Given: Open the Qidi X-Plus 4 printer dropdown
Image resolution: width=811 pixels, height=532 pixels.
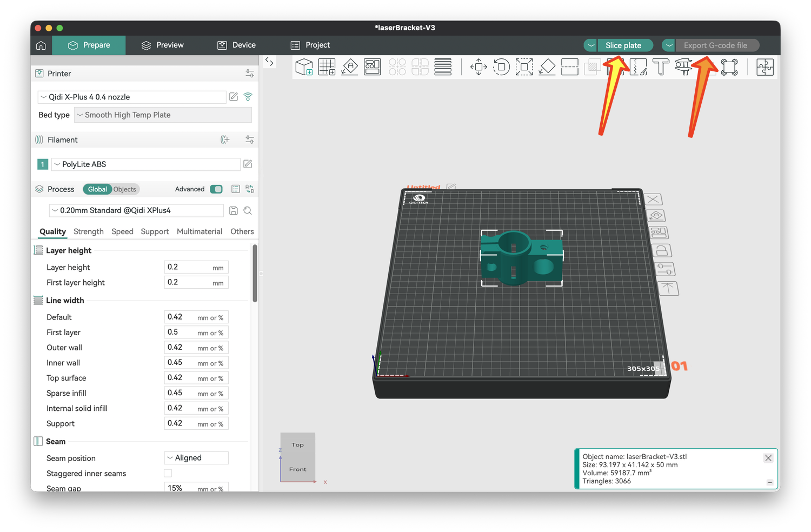Looking at the screenshot, I should 132,97.
